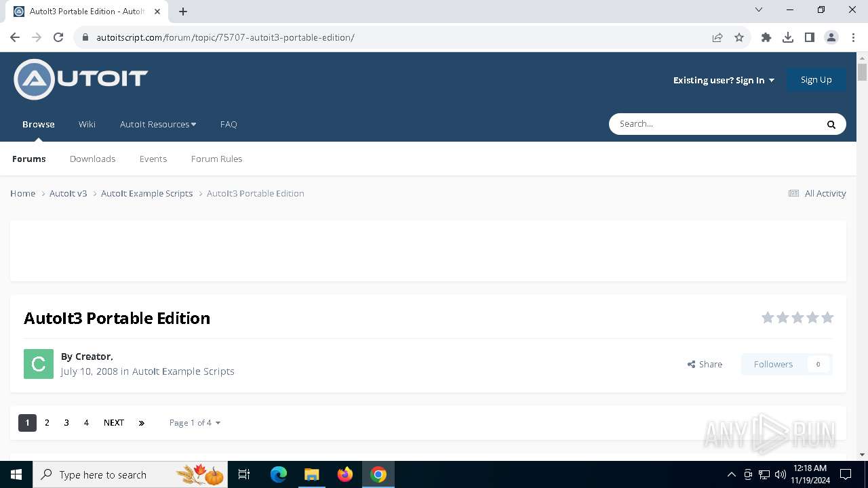Rate the topic with the third star
The width and height of the screenshot is (868, 488).
(x=797, y=317)
